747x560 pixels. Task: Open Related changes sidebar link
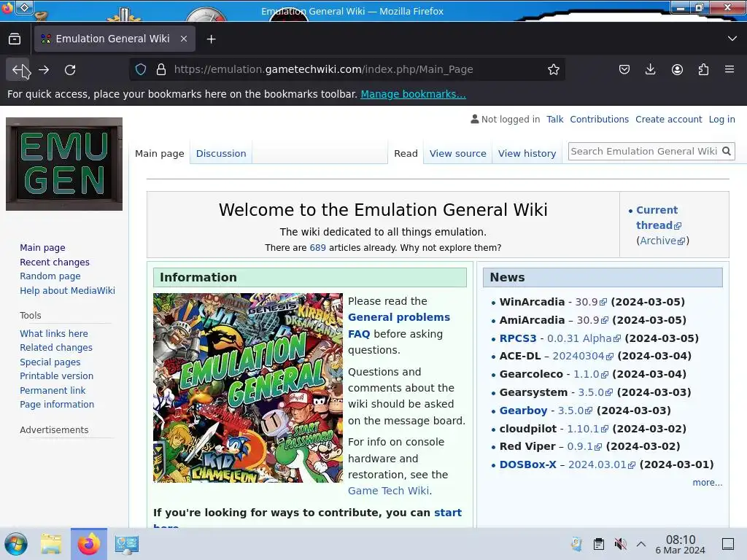tap(55, 347)
